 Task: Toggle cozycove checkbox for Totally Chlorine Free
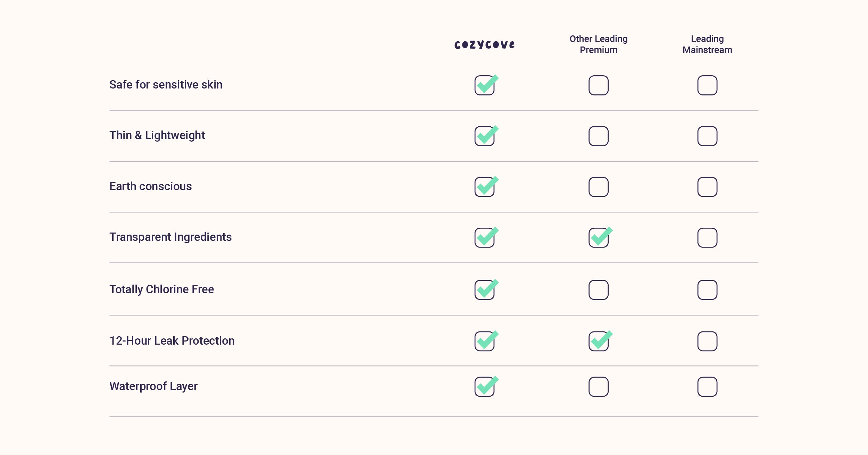click(x=484, y=290)
